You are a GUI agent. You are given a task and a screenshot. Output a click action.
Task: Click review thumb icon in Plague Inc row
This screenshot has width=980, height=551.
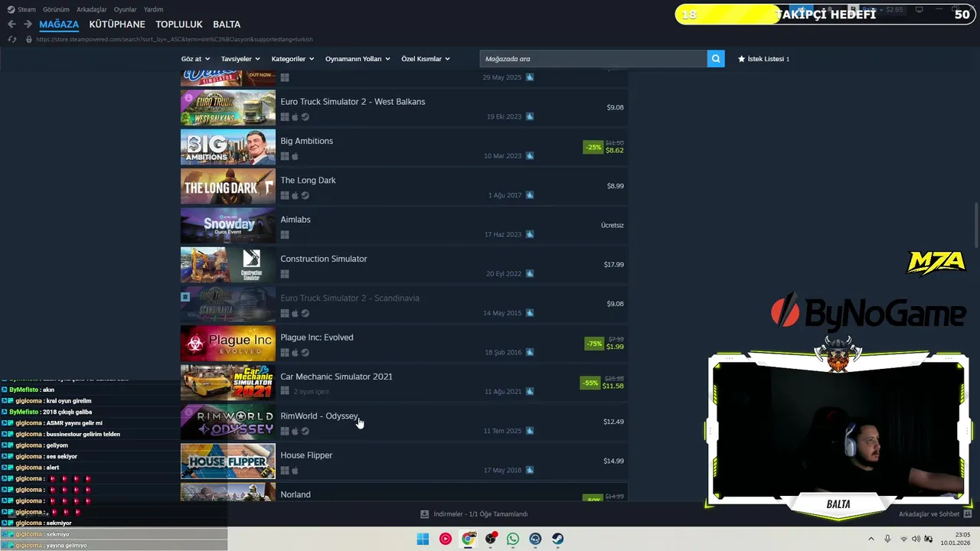tap(530, 353)
